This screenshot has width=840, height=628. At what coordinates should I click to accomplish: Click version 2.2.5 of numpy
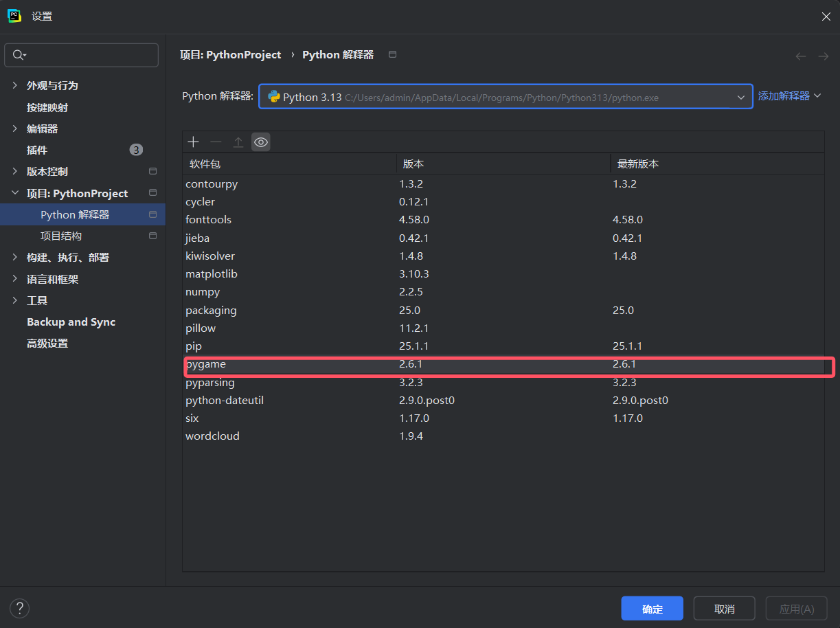tap(411, 292)
